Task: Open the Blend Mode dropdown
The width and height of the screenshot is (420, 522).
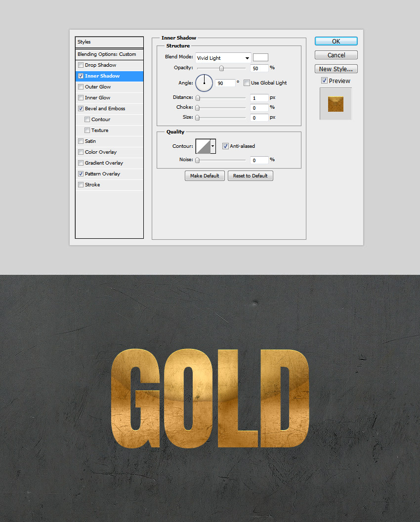Action: click(222, 57)
